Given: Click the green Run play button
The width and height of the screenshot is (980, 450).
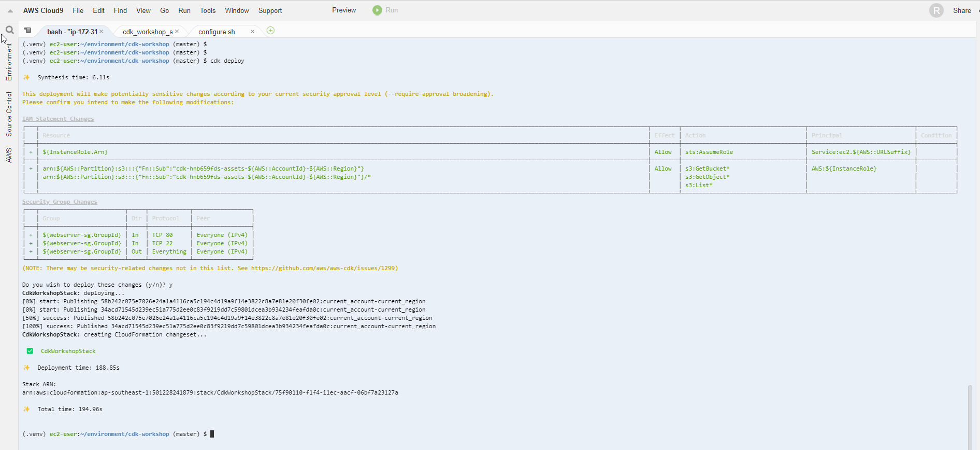Looking at the screenshot, I should pos(378,10).
